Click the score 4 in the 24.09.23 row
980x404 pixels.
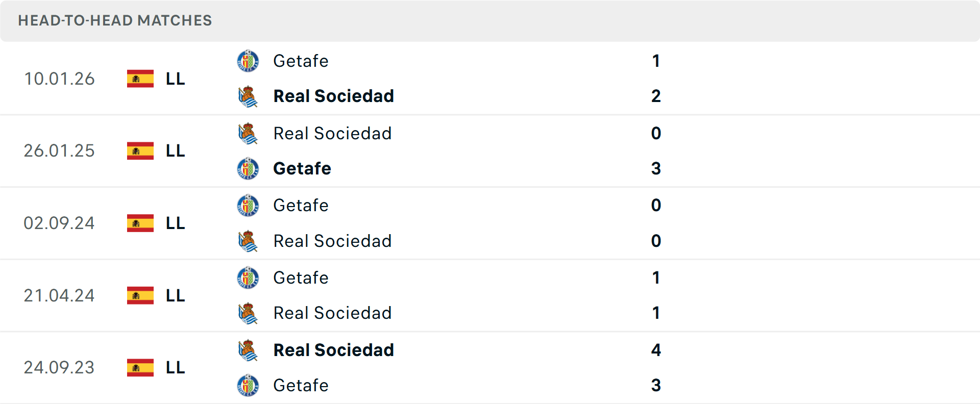click(656, 350)
